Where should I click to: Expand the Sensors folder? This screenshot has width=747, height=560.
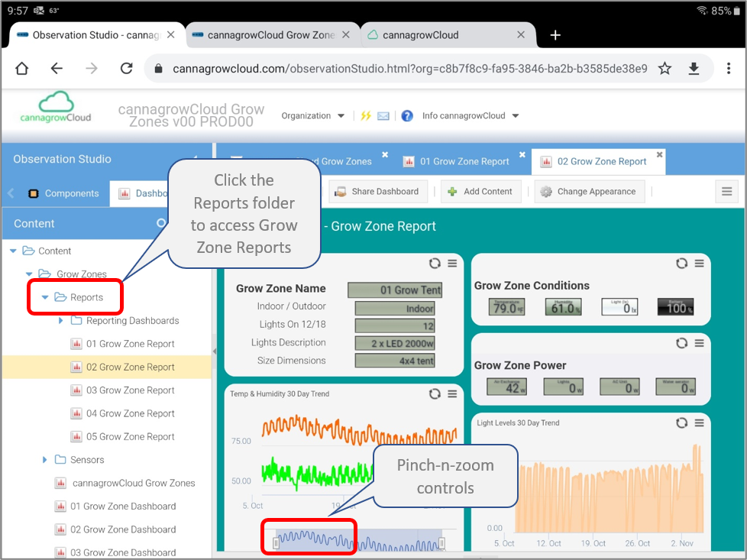click(x=45, y=460)
